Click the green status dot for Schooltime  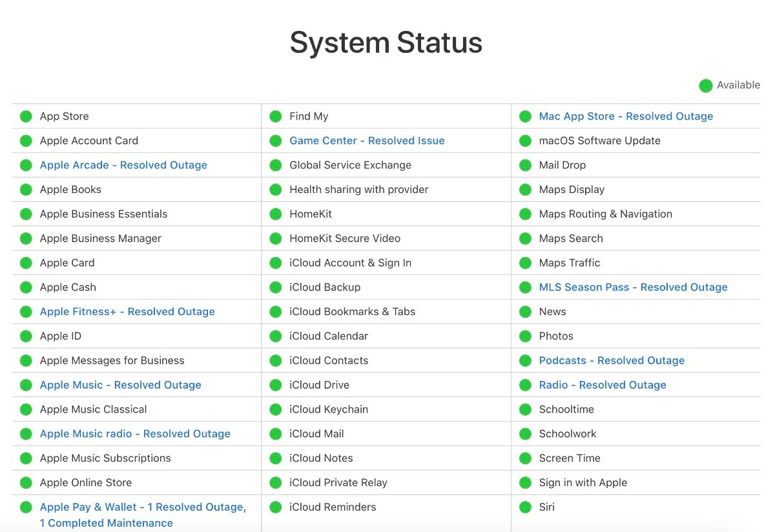click(x=526, y=409)
